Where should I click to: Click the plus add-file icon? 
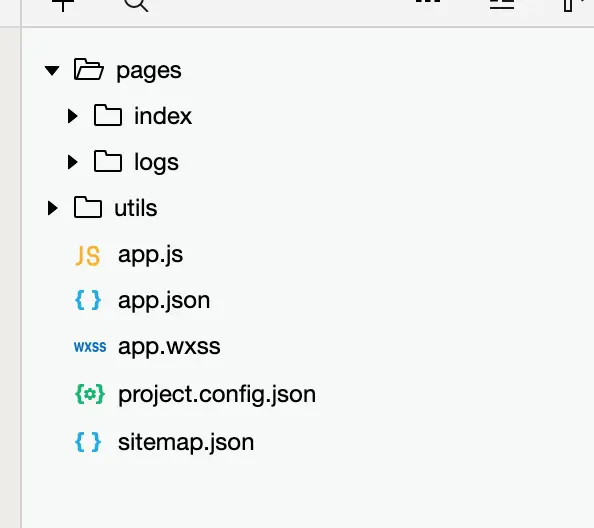pos(63,5)
